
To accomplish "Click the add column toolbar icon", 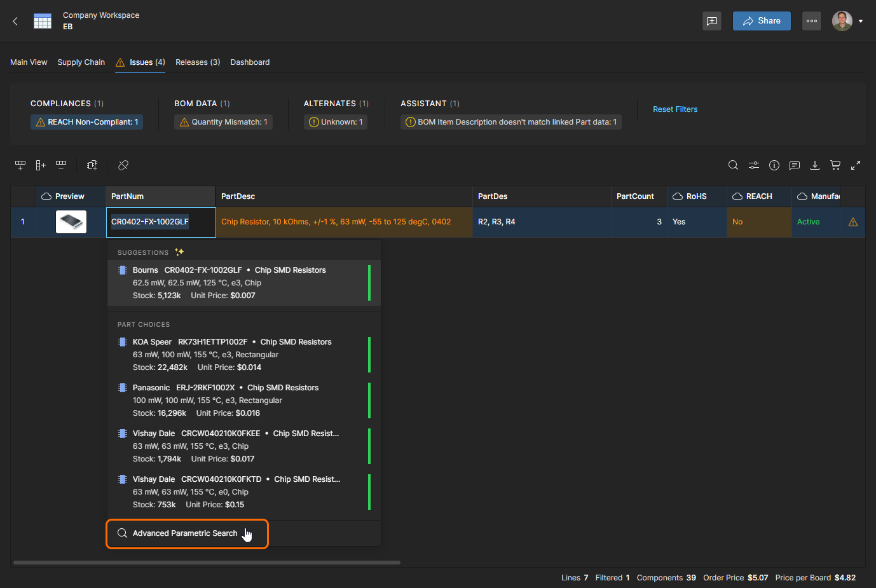I will 41,165.
